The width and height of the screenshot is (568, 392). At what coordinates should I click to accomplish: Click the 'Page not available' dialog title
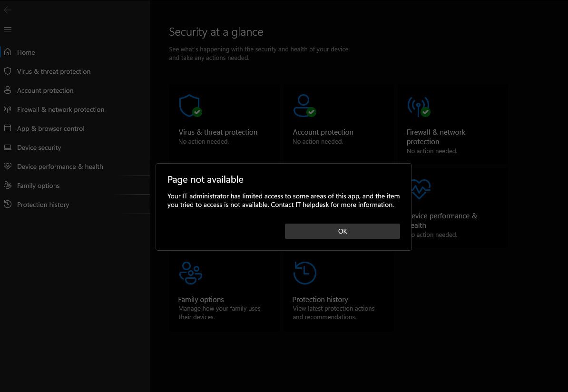(206, 179)
